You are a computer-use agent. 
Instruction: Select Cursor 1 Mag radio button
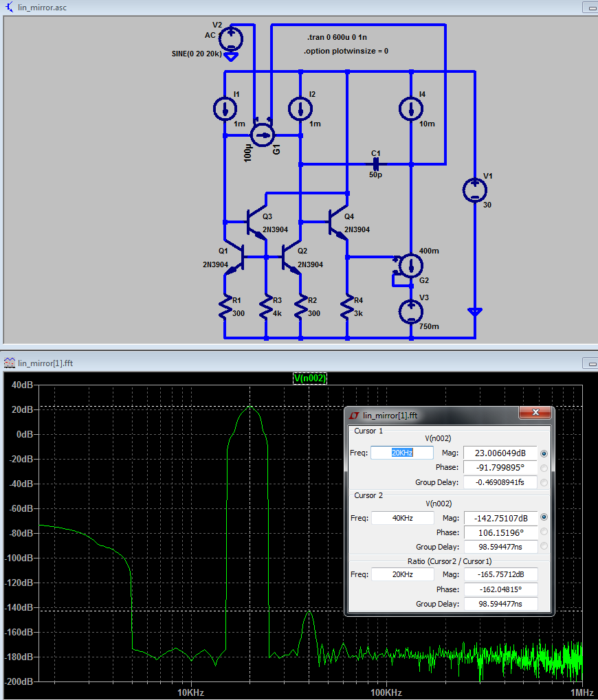tap(544, 453)
